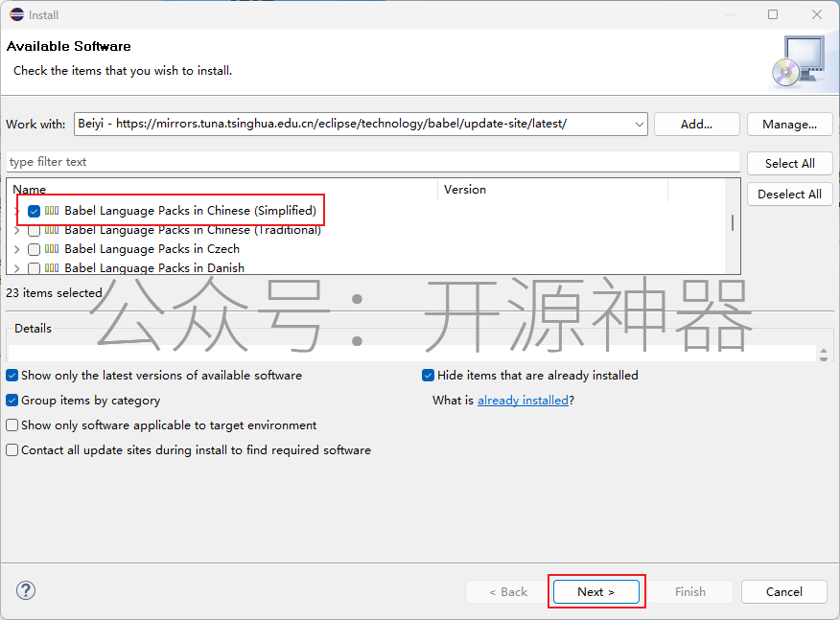
Task: Click the category icon beside Chinese (Simplified)
Action: pos(52,211)
